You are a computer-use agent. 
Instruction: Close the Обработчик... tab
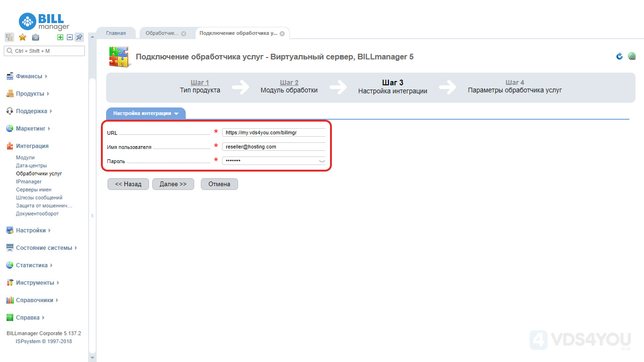184,34
